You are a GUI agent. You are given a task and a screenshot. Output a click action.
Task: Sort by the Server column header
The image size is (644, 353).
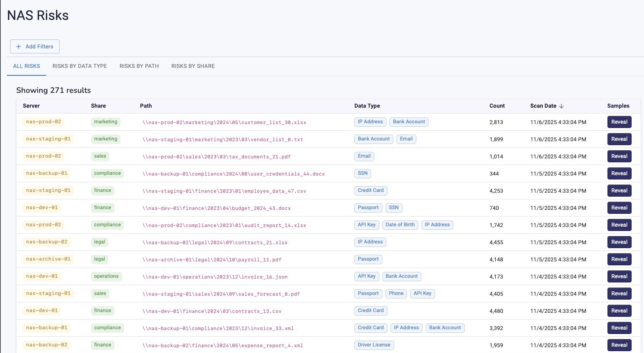(x=31, y=106)
